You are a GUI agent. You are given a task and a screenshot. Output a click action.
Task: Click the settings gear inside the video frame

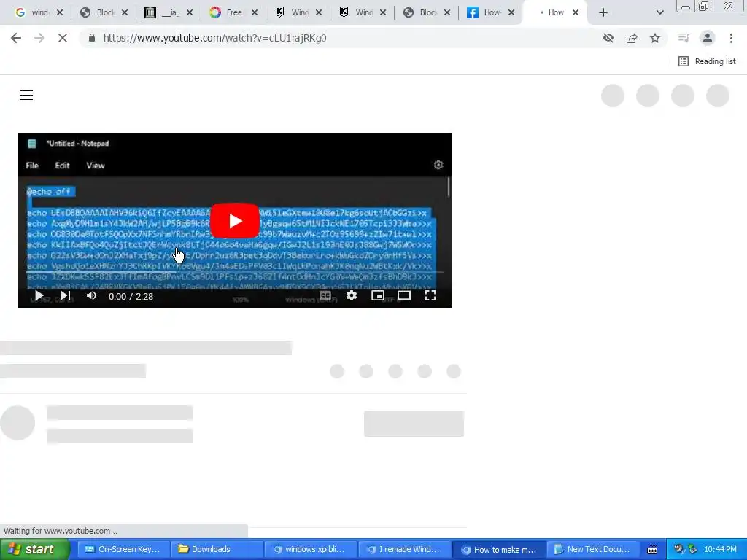(x=438, y=165)
